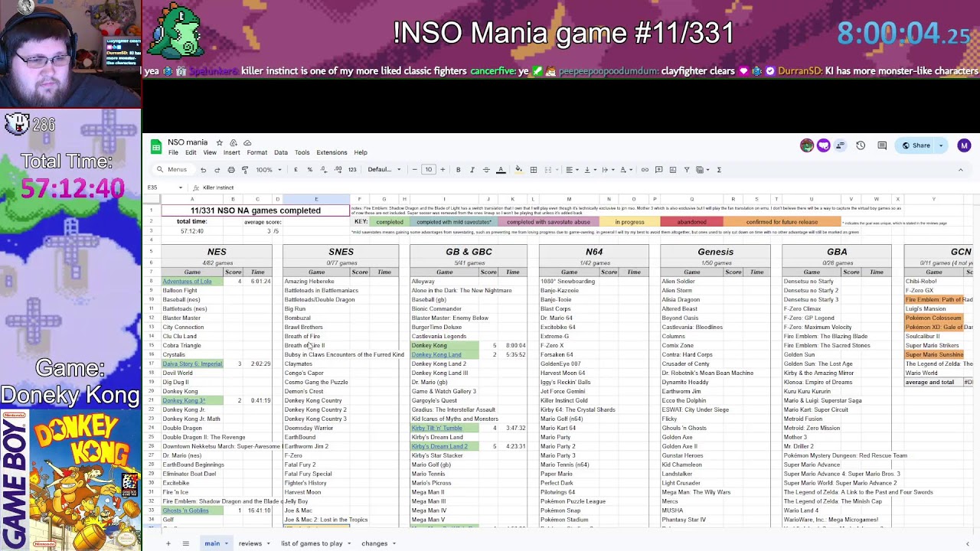
Task: Select the Killer Instinct Gold cell
Action: (x=569, y=400)
